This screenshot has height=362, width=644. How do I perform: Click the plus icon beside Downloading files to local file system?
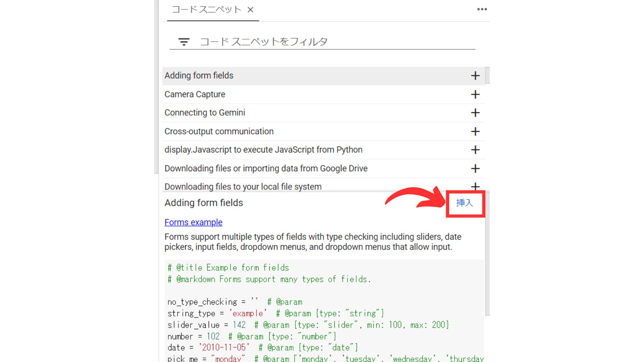(475, 186)
